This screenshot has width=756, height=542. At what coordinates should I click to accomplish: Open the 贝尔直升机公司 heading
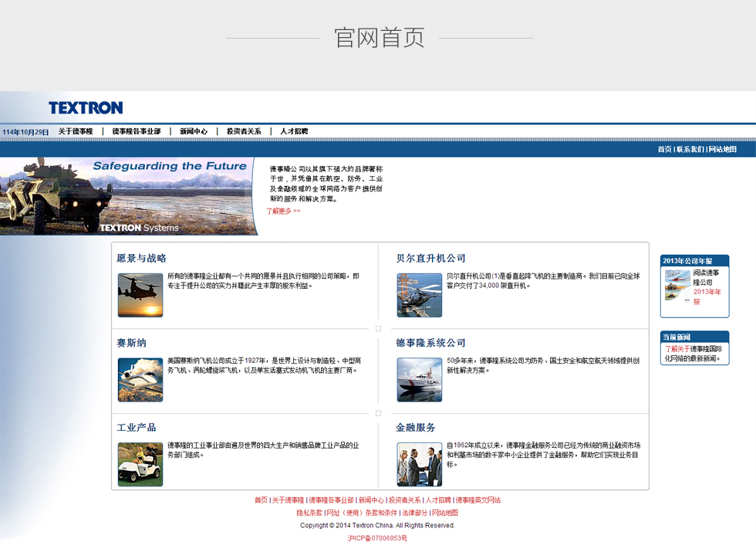[430, 258]
